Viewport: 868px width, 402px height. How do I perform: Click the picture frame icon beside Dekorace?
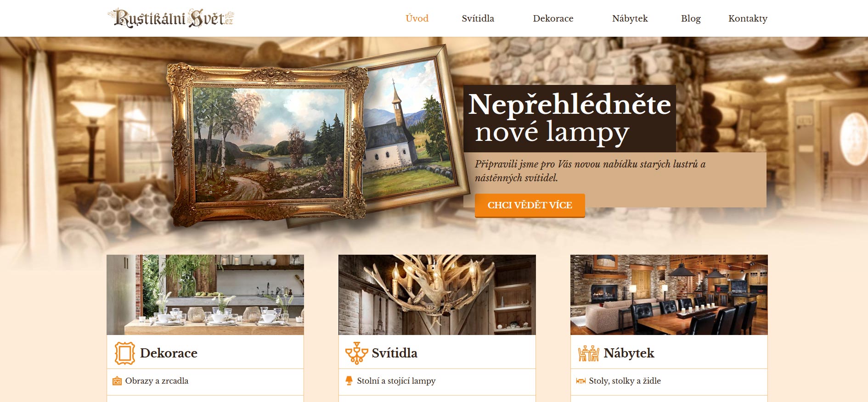(124, 353)
